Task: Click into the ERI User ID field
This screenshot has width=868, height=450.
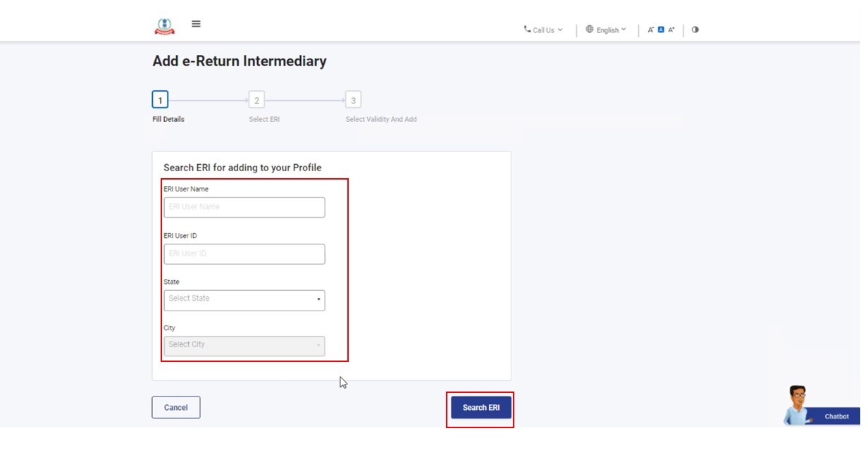Action: coord(244,254)
